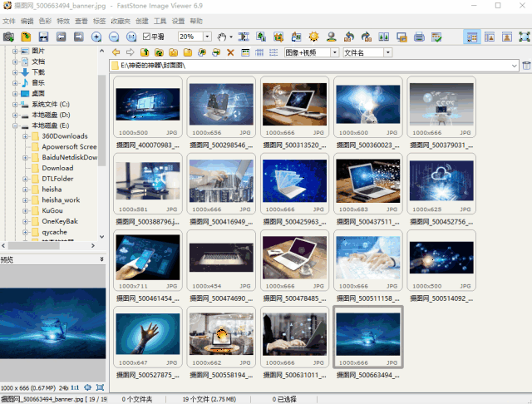Image resolution: width=532 pixels, height=404 pixels.
Task: Select the heisha_work folder in the tree
Action: click(61, 200)
